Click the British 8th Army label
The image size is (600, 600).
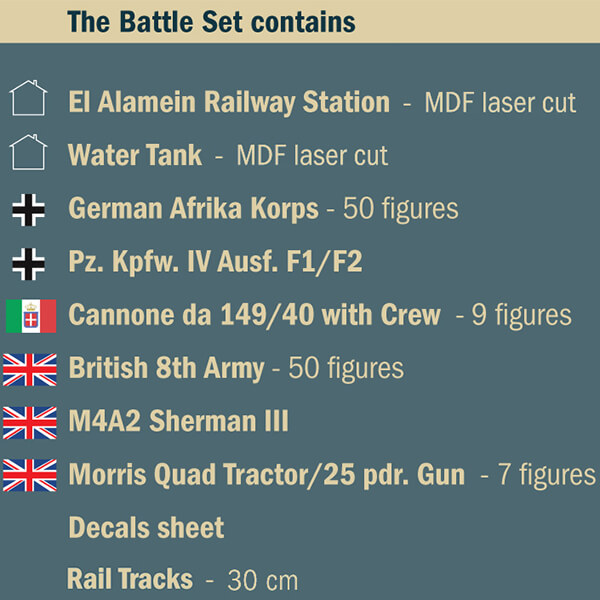166,369
